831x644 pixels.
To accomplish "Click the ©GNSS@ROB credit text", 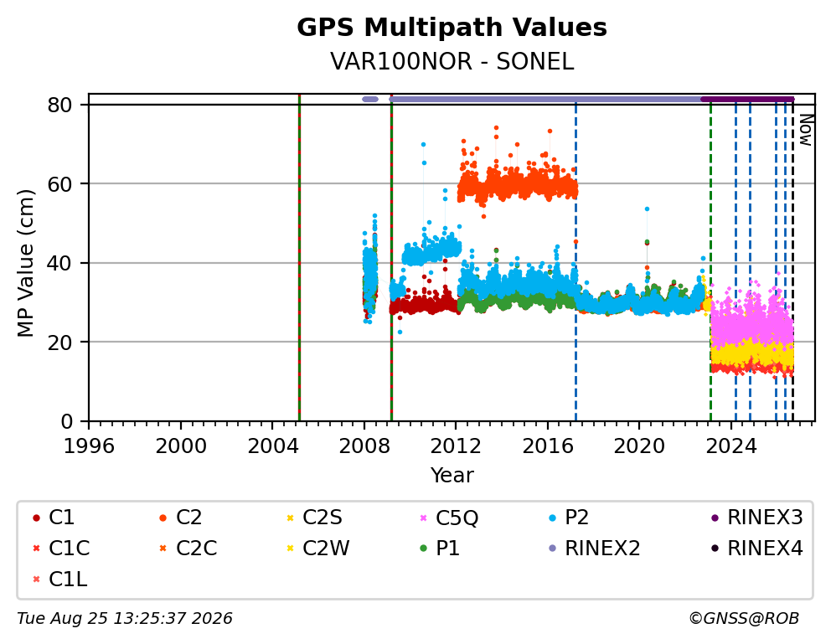I will pyautogui.click(x=744, y=619).
